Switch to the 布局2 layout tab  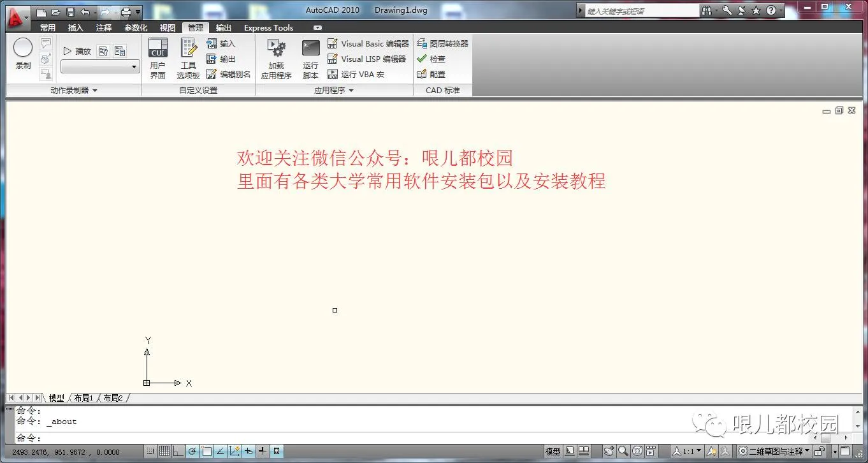(113, 398)
